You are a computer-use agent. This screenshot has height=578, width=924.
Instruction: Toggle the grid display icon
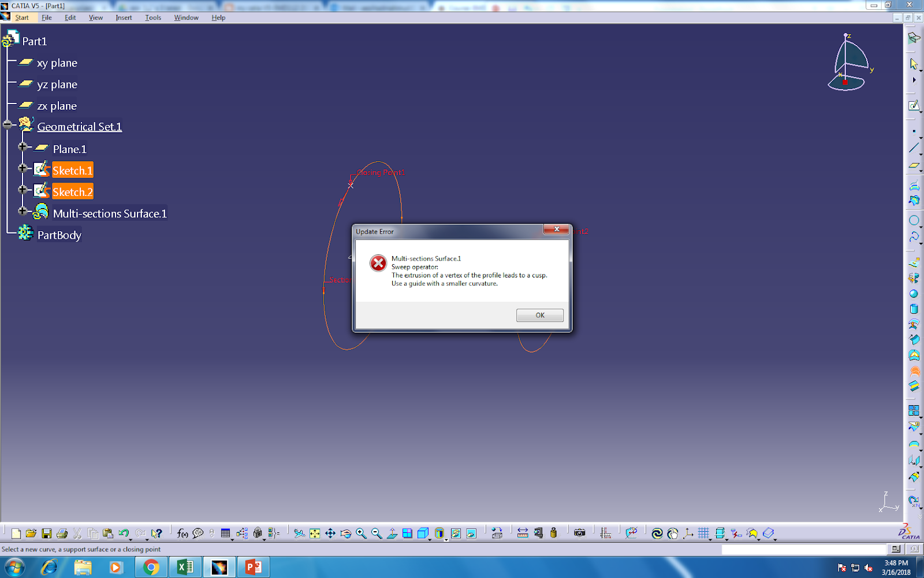pos(703,533)
